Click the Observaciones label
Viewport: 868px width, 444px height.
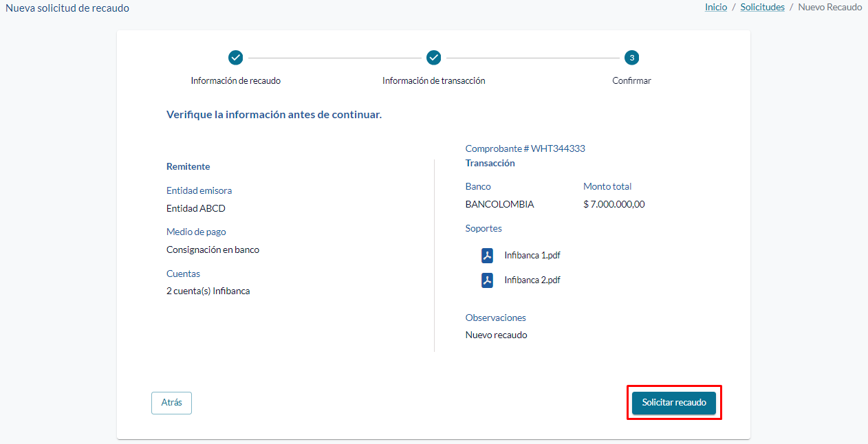[x=496, y=318]
